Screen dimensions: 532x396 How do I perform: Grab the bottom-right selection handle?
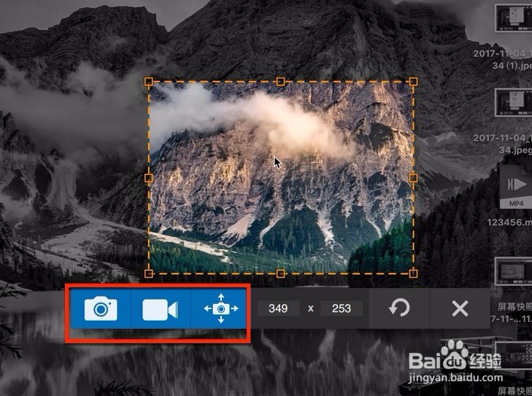[x=413, y=273]
